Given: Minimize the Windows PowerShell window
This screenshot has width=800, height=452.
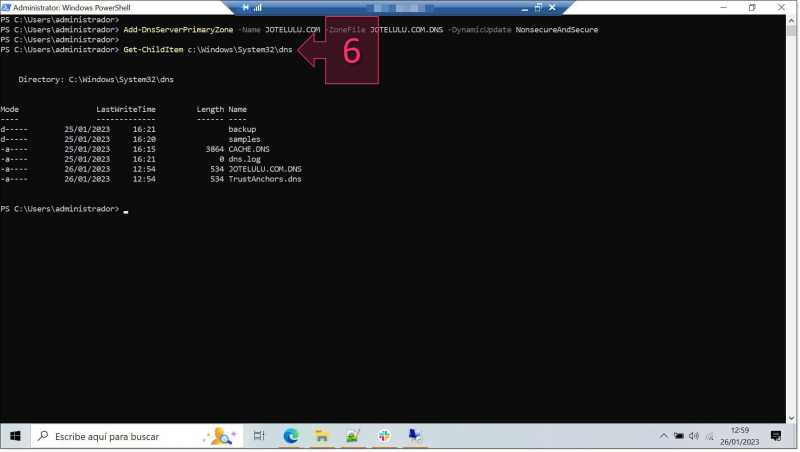Looking at the screenshot, I should pyautogui.click(x=723, y=8).
